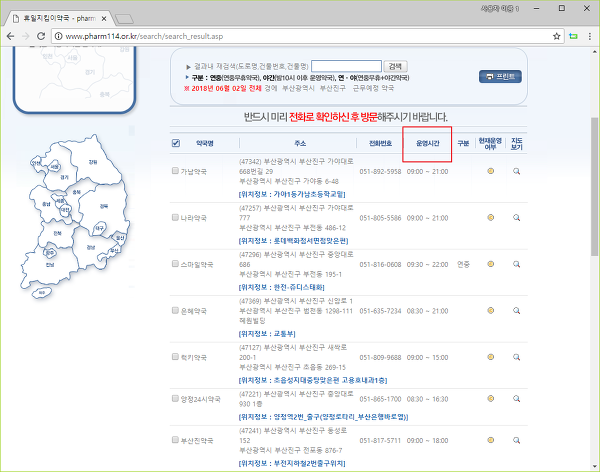This screenshot has width=600, height=472.
Task: Click the re-search text input field
Action: tap(346, 66)
